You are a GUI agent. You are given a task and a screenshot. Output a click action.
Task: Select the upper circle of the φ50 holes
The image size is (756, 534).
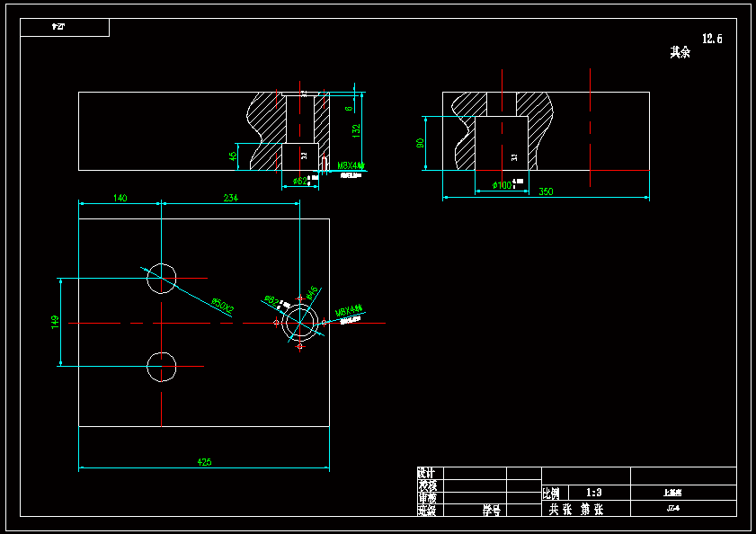(x=162, y=279)
